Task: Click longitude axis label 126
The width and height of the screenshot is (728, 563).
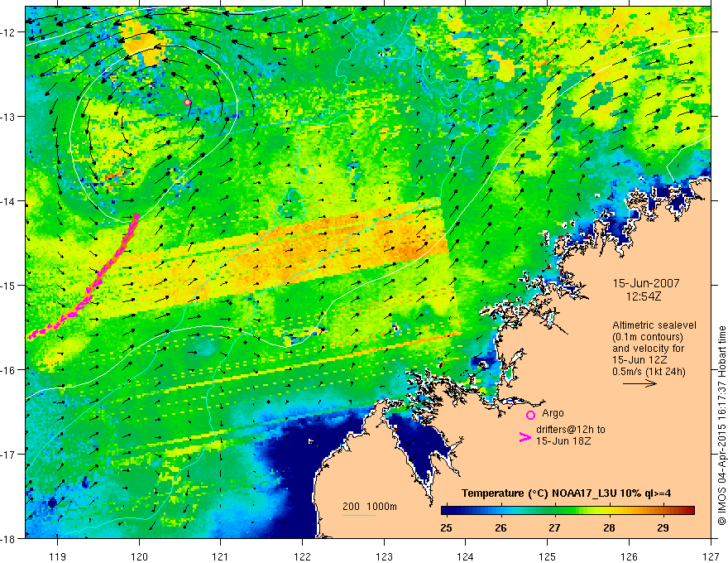Action: (x=629, y=556)
